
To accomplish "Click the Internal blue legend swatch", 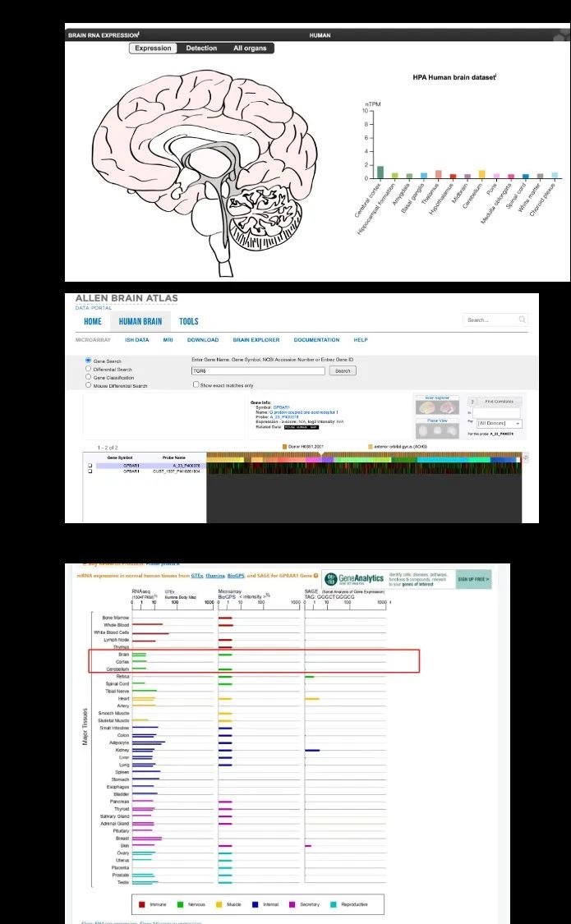I will coord(256,904).
